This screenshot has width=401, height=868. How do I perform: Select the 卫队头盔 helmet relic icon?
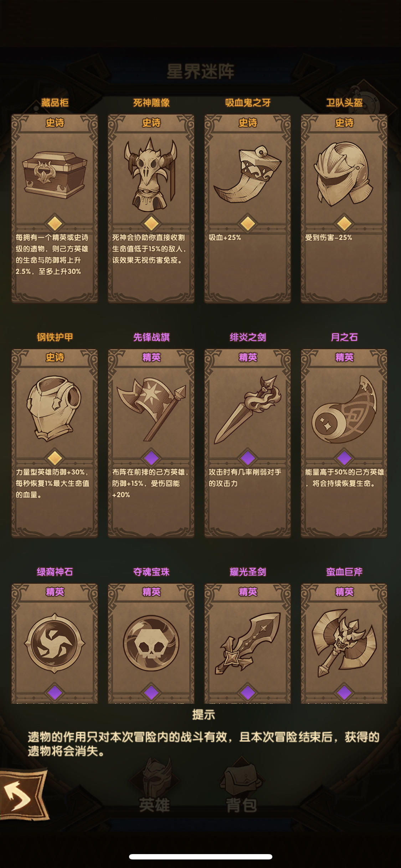tap(344, 174)
